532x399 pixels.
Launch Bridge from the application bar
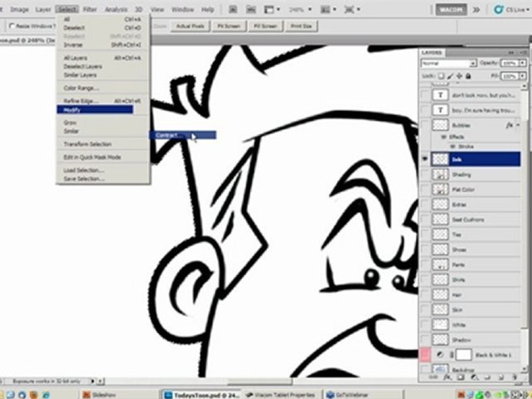tap(233, 9)
